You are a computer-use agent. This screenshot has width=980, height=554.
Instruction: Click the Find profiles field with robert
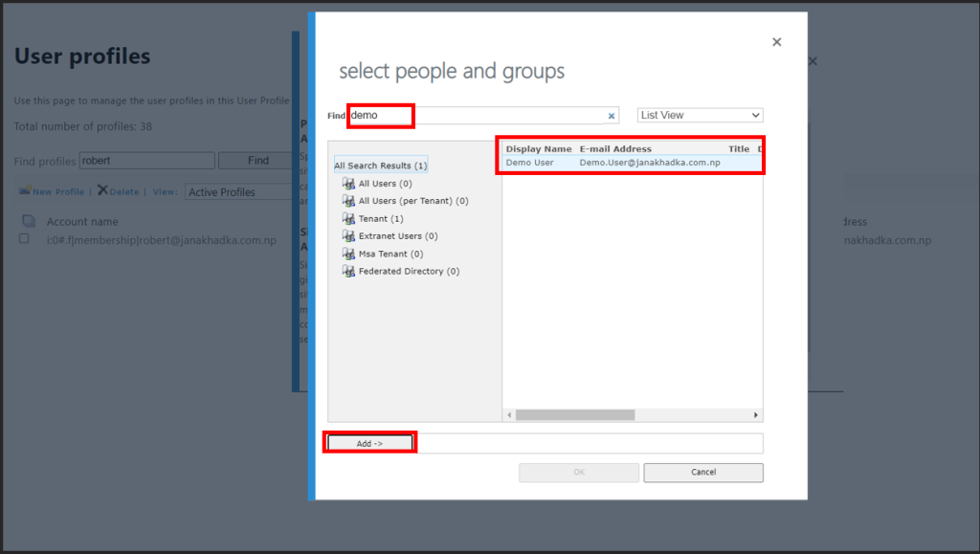coord(146,161)
